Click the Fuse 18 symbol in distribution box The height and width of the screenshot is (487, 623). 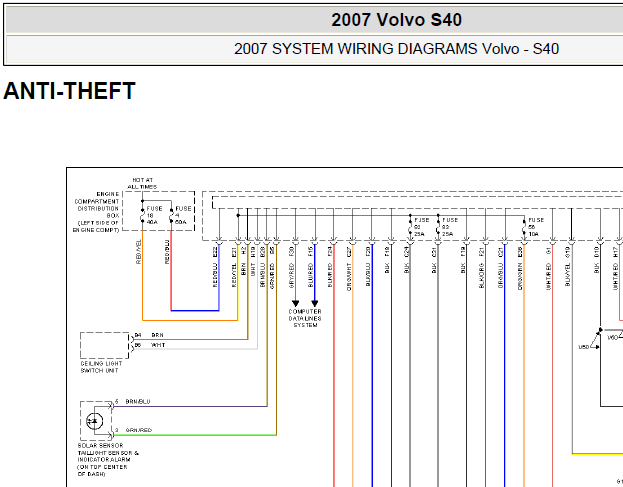143,216
